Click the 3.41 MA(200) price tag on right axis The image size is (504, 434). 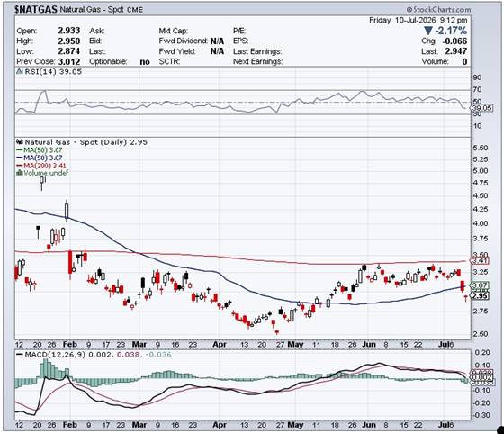point(479,260)
